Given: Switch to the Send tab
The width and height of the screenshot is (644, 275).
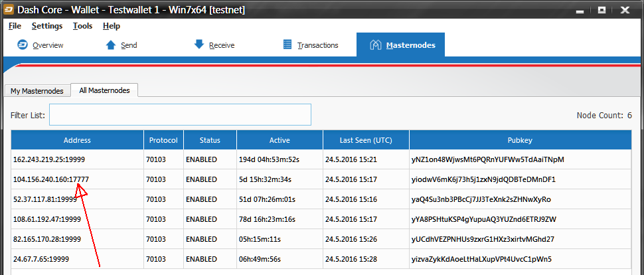Looking at the screenshot, I should pos(121,45).
